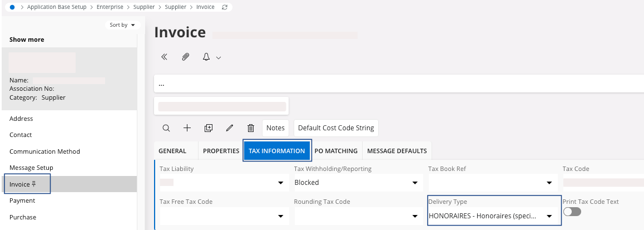Click Enterprise in the breadcrumb path
This screenshot has height=230, width=644.
coord(114,7)
